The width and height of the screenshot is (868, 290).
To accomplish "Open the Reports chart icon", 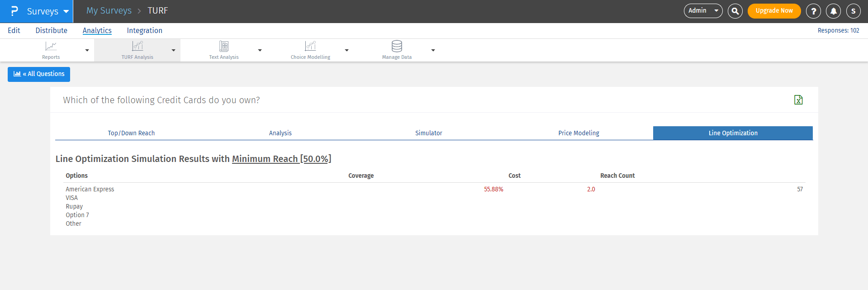I will tap(51, 46).
